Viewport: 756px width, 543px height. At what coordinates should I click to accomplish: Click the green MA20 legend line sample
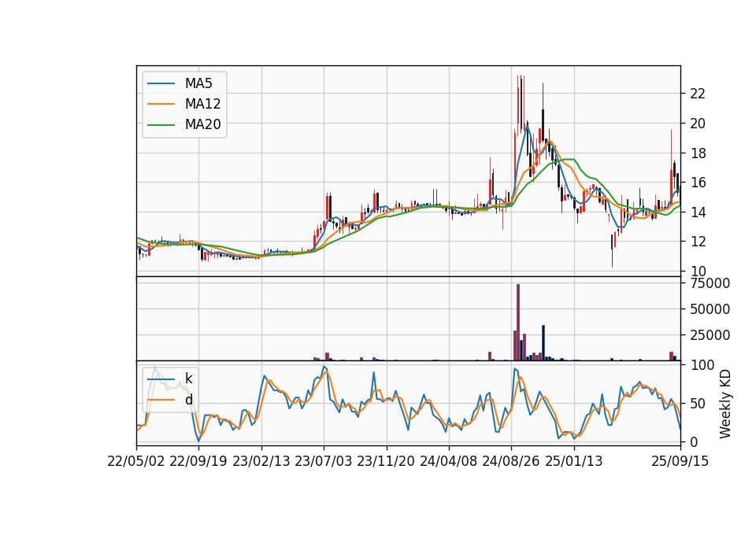[x=161, y=125]
